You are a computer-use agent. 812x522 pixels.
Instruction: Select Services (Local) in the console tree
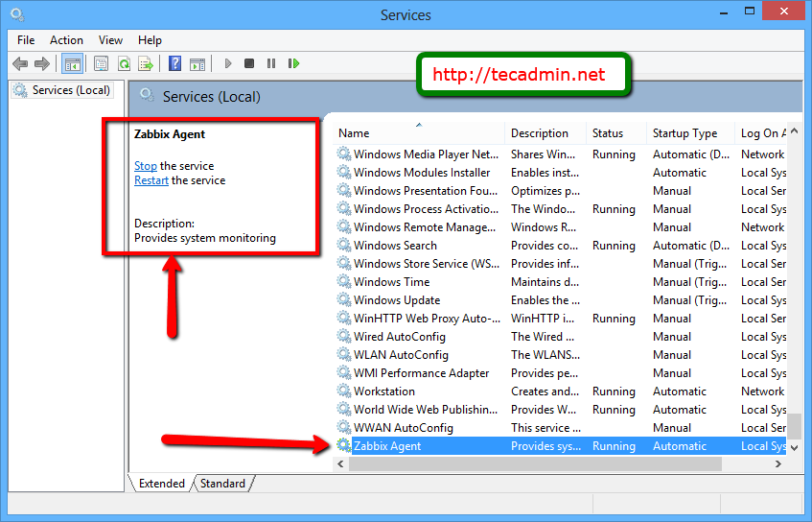point(70,90)
